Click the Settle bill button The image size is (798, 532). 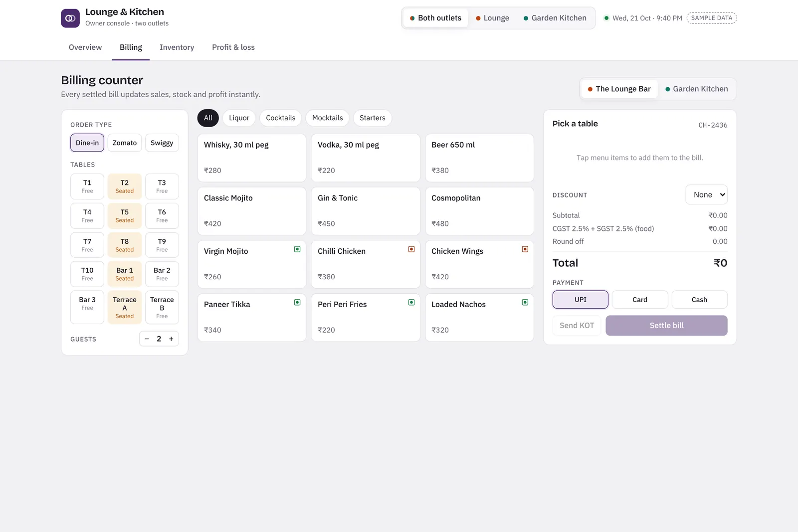point(666,326)
